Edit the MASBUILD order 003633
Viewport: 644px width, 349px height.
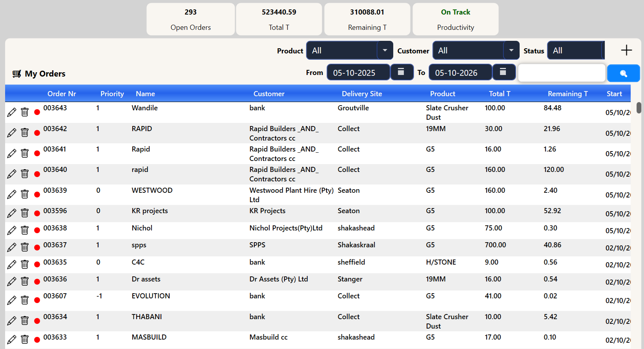coord(12,340)
